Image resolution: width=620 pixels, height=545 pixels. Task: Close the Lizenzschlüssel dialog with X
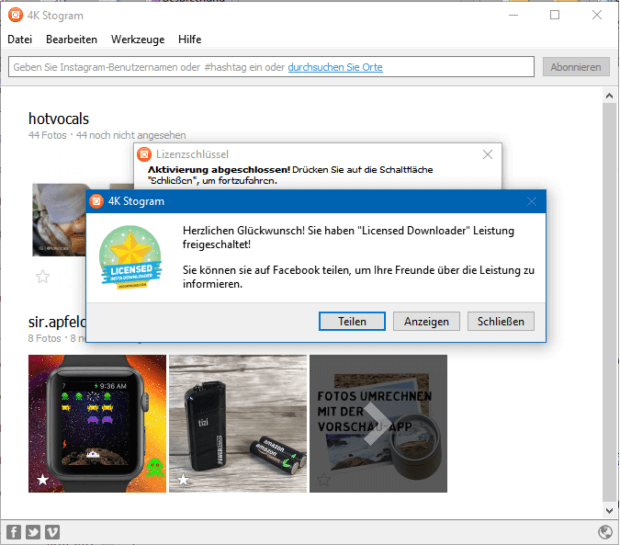[x=487, y=154]
